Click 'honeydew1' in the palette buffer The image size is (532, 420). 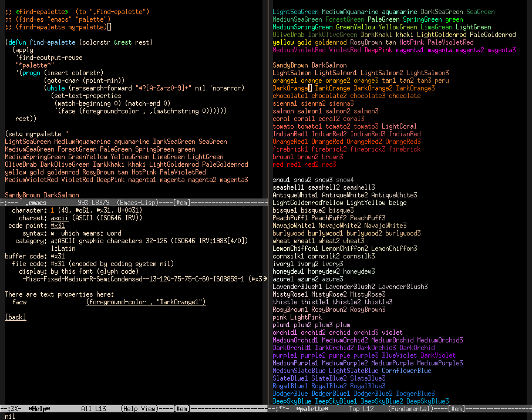[289, 271]
